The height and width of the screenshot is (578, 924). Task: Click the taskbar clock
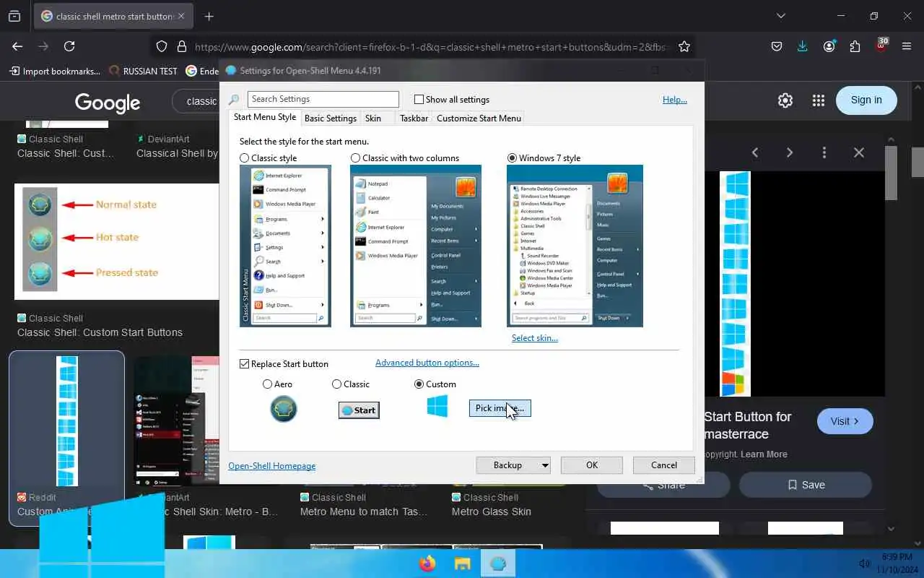pyautogui.click(x=897, y=564)
